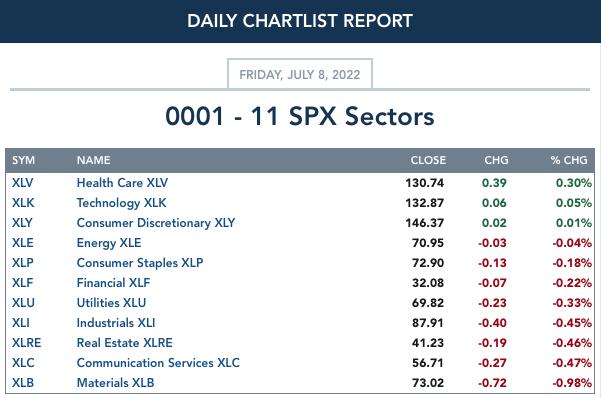Open Technology XLK chart link
601x398 pixels.
pos(122,203)
